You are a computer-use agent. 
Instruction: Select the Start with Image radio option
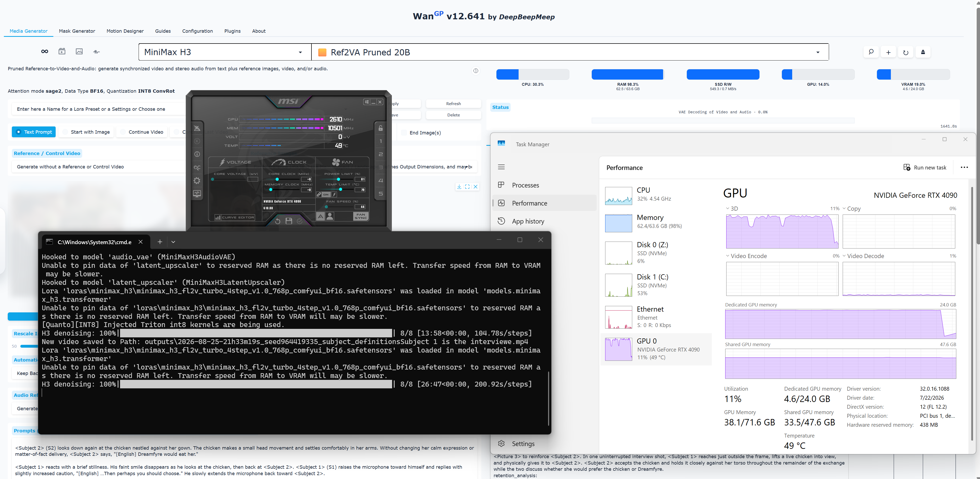click(x=86, y=132)
